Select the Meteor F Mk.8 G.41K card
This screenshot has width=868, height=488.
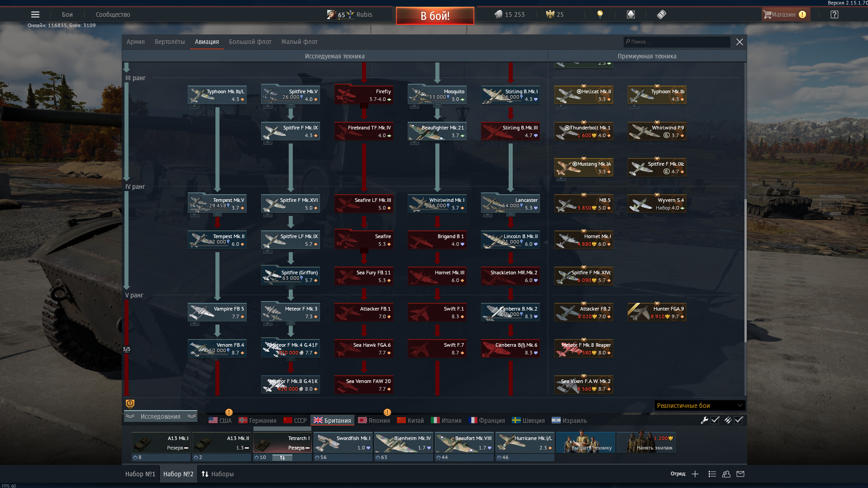[291, 384]
